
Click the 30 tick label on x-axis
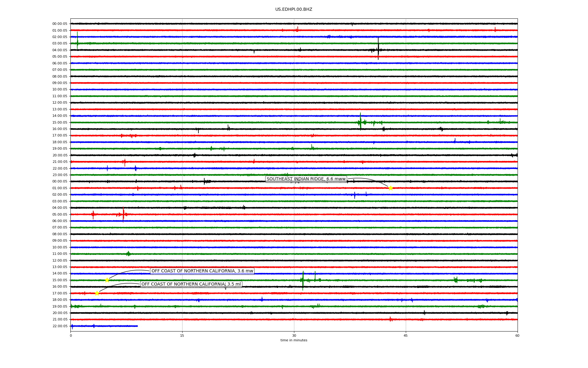[294, 335]
